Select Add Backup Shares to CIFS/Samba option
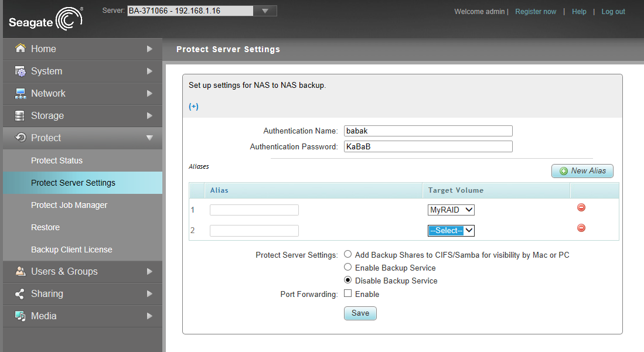Image resolution: width=644 pixels, height=352 pixels. point(348,255)
